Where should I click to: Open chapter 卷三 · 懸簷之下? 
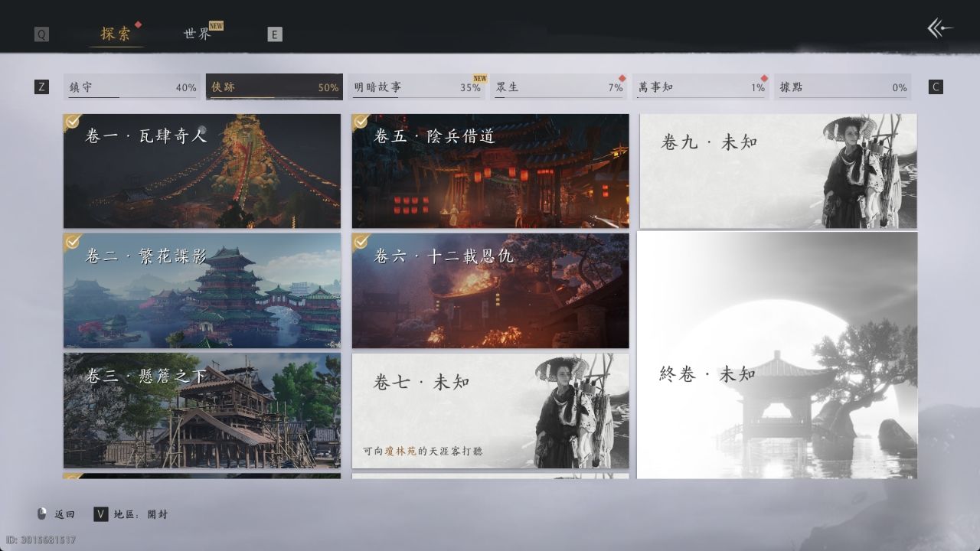click(202, 410)
